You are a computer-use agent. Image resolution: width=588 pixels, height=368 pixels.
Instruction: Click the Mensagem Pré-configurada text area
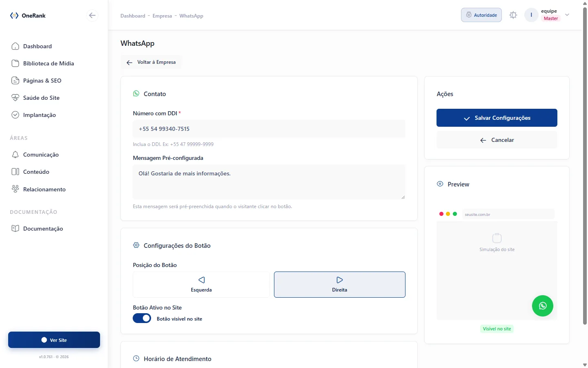[269, 182]
